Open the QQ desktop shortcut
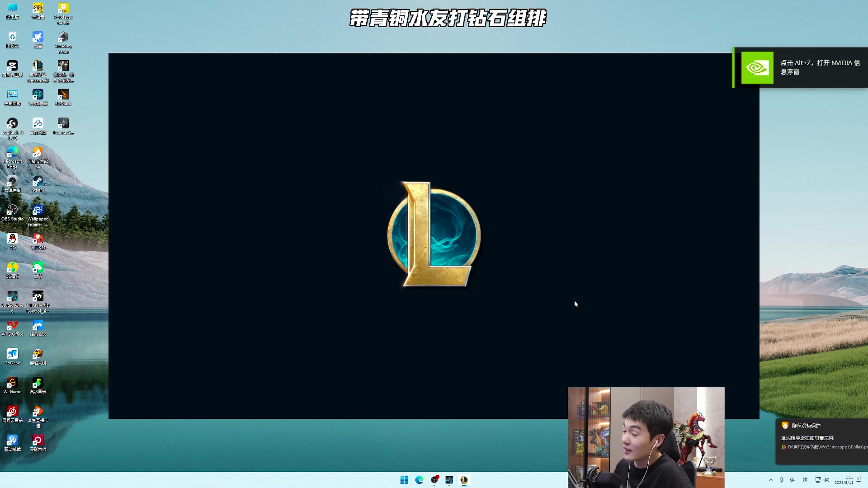Screen dimensions: 868x488 (x=12, y=242)
